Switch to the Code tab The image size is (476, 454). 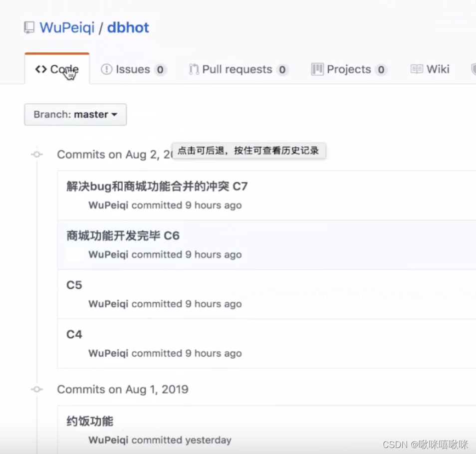[x=57, y=69]
